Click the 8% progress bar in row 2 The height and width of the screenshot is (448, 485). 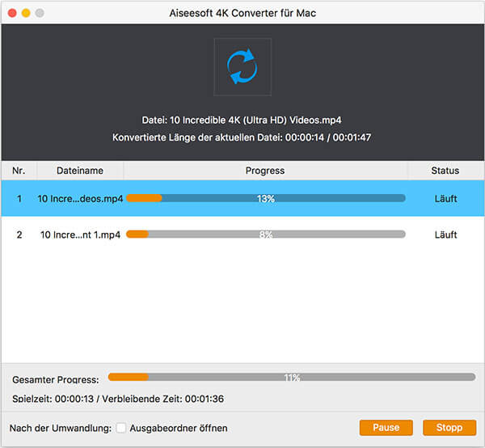(266, 235)
